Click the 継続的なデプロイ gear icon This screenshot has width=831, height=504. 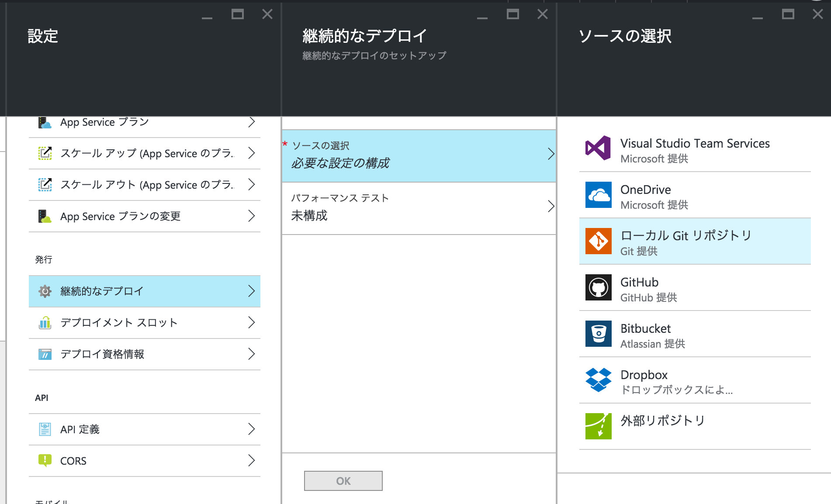point(45,291)
